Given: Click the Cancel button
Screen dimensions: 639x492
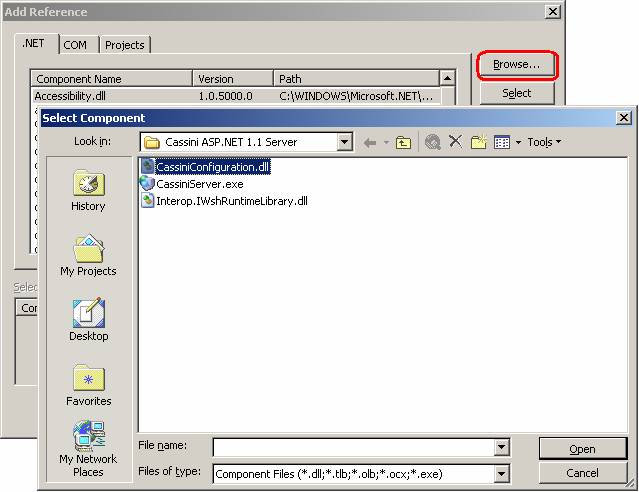Looking at the screenshot, I should pyautogui.click(x=582, y=473).
